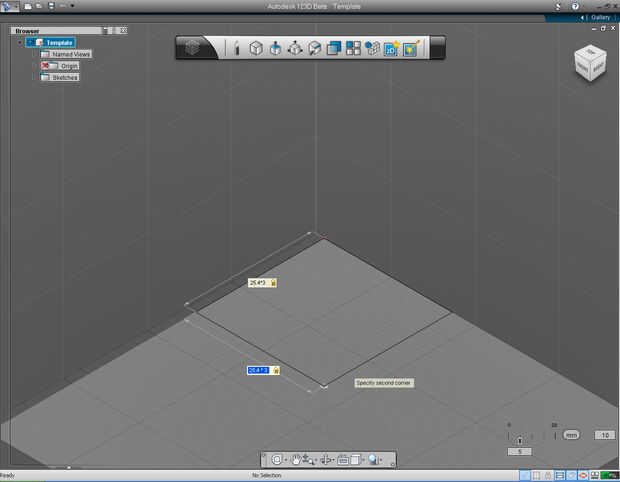
Task: Toggle the lock on the lower dimension
Action: (276, 370)
